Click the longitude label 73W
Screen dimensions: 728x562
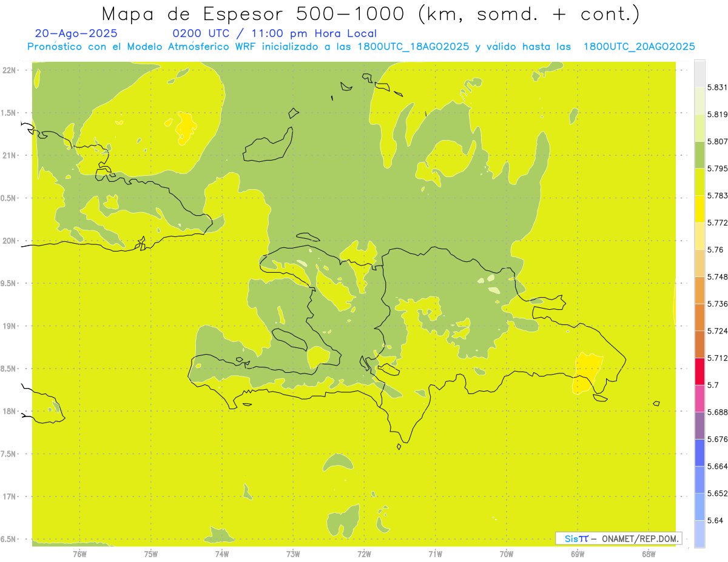[293, 554]
